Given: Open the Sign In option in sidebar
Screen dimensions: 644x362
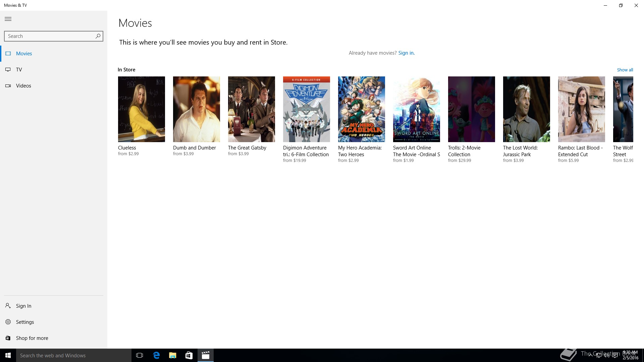Looking at the screenshot, I should [54, 306].
